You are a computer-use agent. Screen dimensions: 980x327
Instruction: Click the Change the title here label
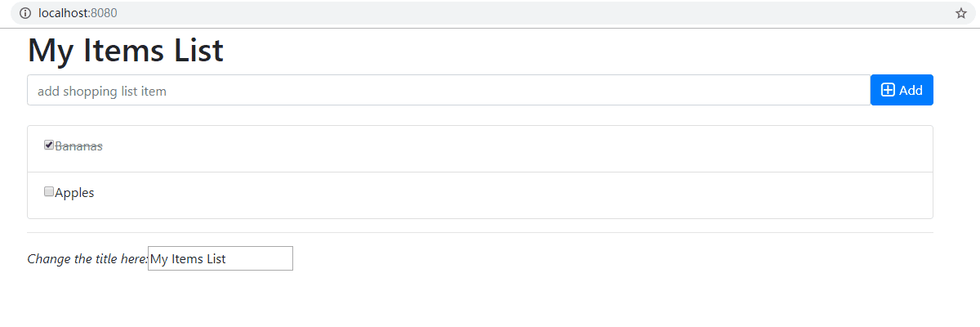[x=87, y=259]
